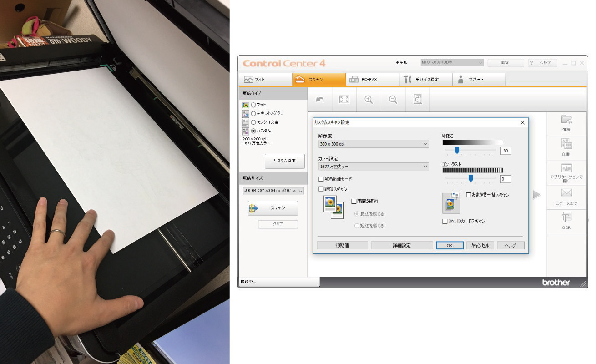596x364 pixels.
Task: Click the 1677万色カラー text under カスタム
Action: [257, 143]
